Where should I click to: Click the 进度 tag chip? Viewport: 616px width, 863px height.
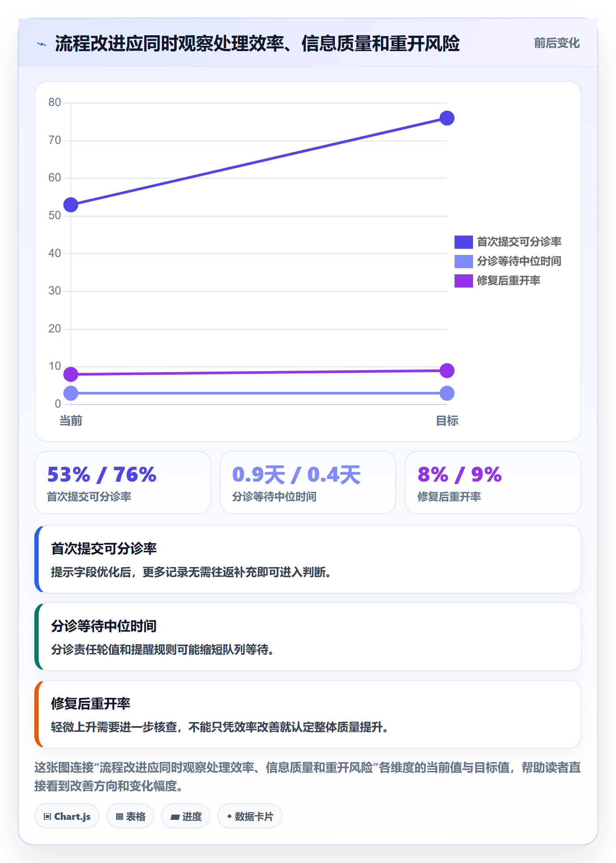[x=186, y=816]
